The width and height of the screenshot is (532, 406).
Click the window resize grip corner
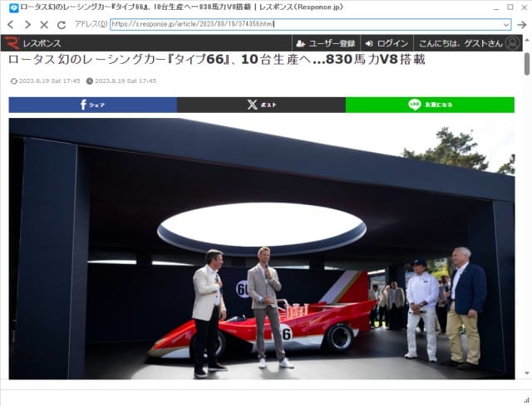526,400
